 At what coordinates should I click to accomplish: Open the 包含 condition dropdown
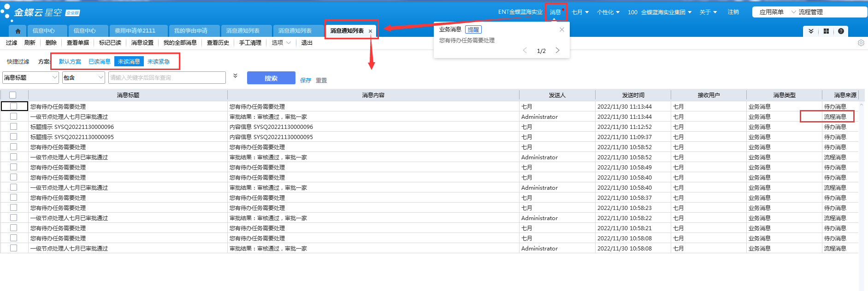[83, 77]
